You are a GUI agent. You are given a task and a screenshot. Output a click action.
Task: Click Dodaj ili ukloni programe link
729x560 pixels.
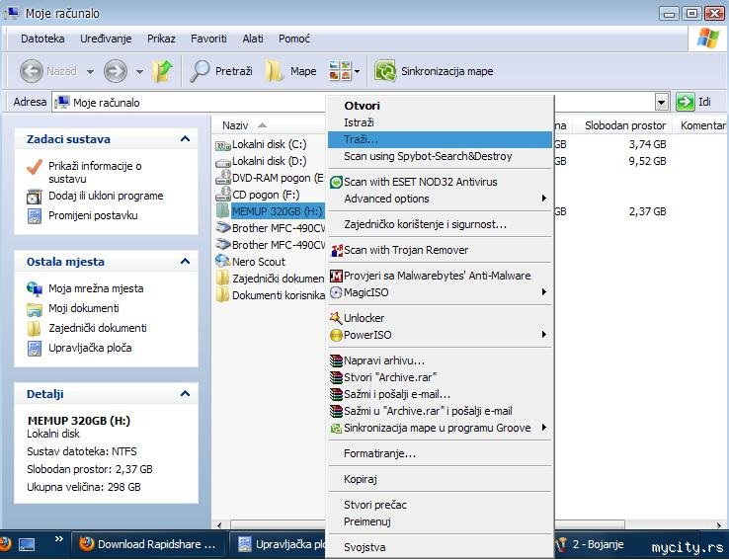click(106, 196)
